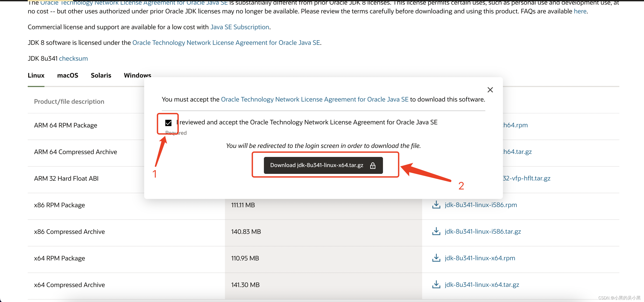The height and width of the screenshot is (302, 644).
Task: Click download icon for linux-i586.tar.gz
Action: click(x=436, y=231)
